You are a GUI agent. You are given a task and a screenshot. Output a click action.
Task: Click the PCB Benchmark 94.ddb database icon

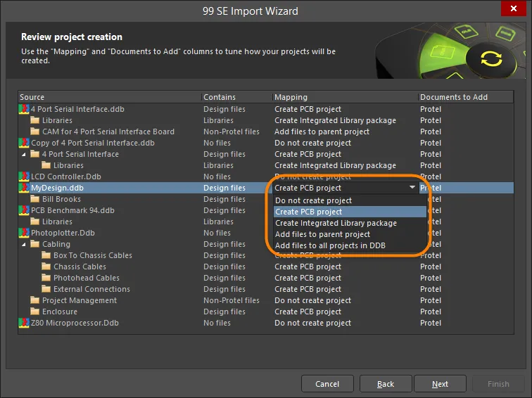(24, 210)
